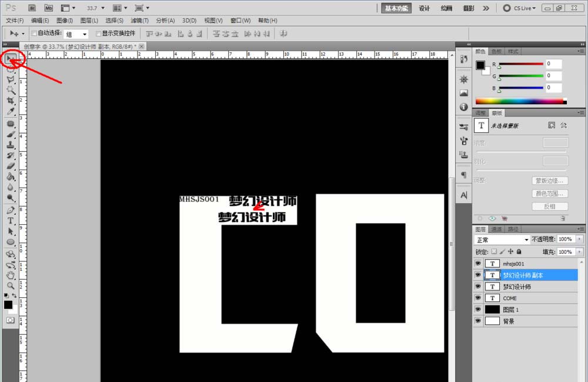The image size is (588, 382).
Task: Hide the COME text layer
Action: coord(477,298)
